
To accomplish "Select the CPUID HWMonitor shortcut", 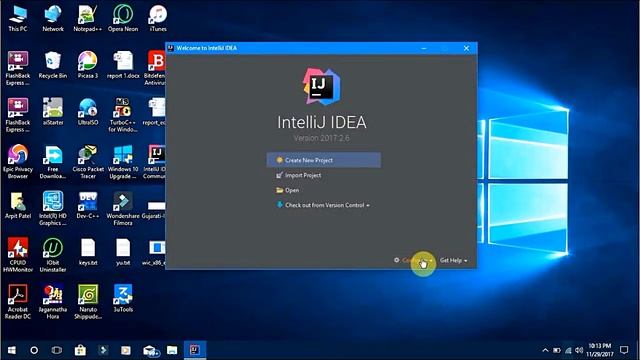I will 18,255.
